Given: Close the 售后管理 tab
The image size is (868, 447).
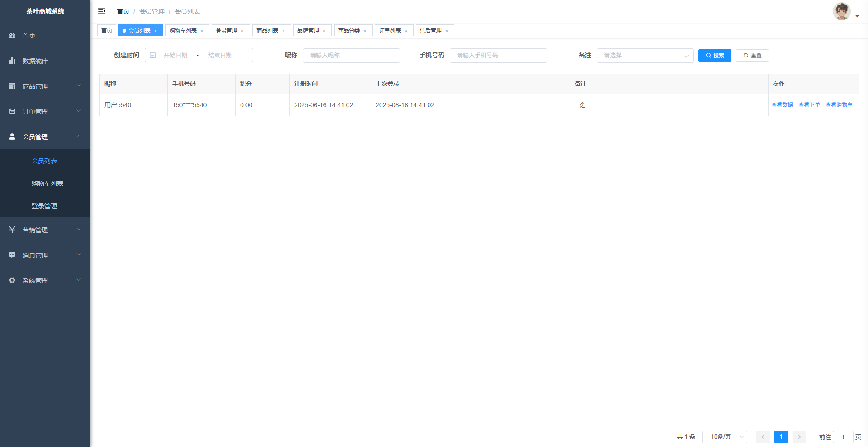Looking at the screenshot, I should 447,31.
